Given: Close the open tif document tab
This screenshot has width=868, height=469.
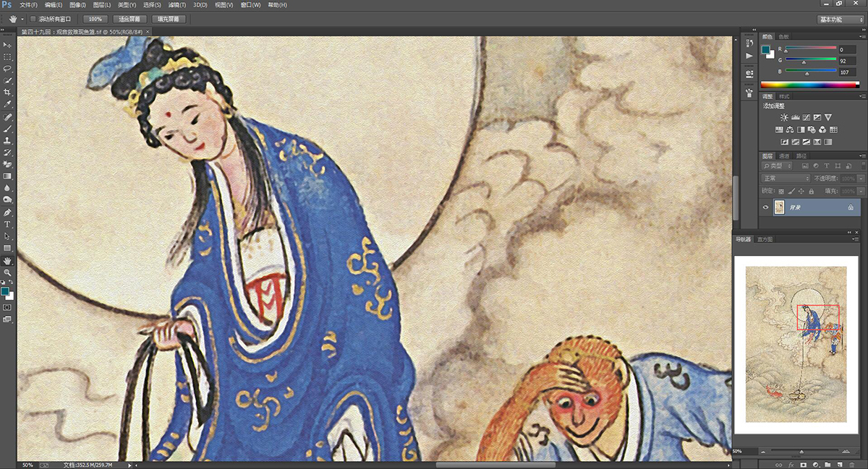Looking at the screenshot, I should point(148,32).
